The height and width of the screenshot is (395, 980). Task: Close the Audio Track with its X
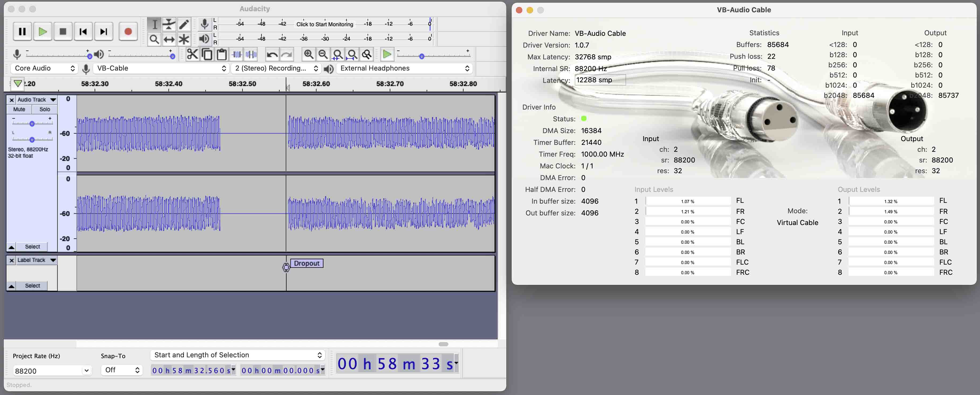(11, 100)
